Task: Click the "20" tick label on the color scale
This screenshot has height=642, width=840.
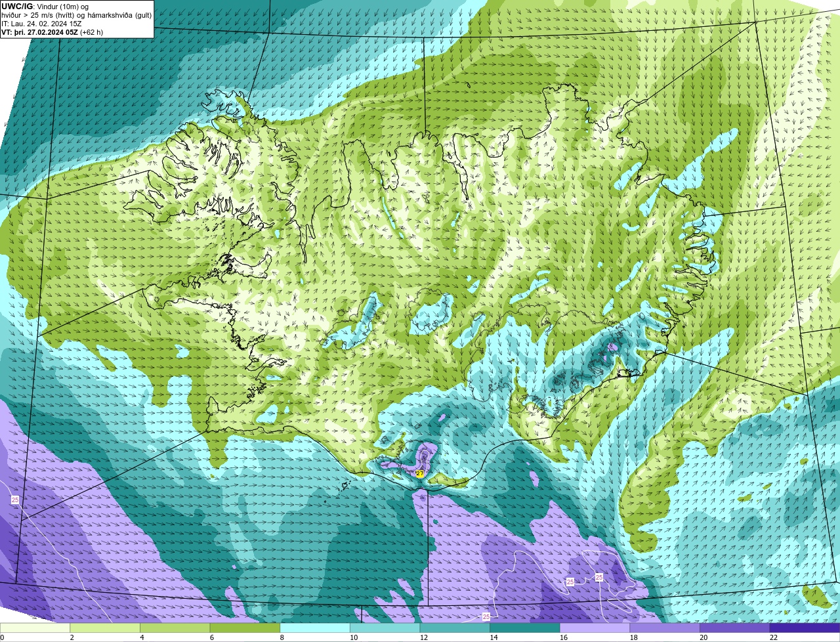Action: pyautogui.click(x=703, y=637)
